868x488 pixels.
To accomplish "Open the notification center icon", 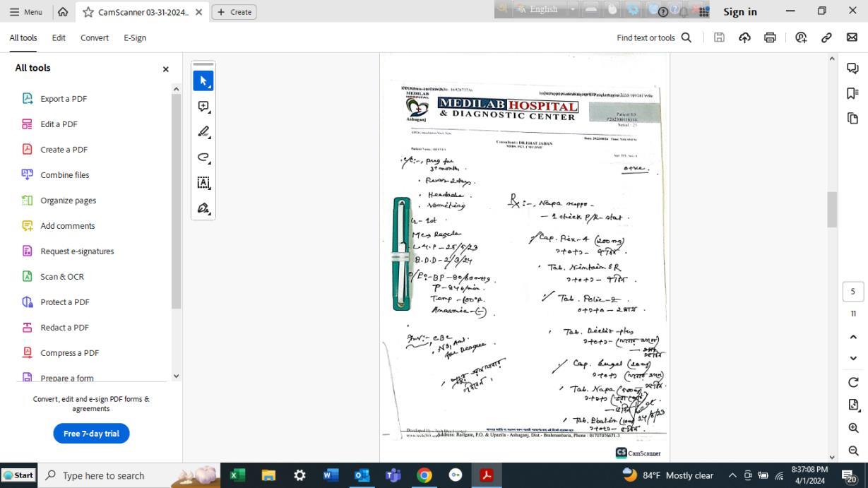I will pos(849,475).
